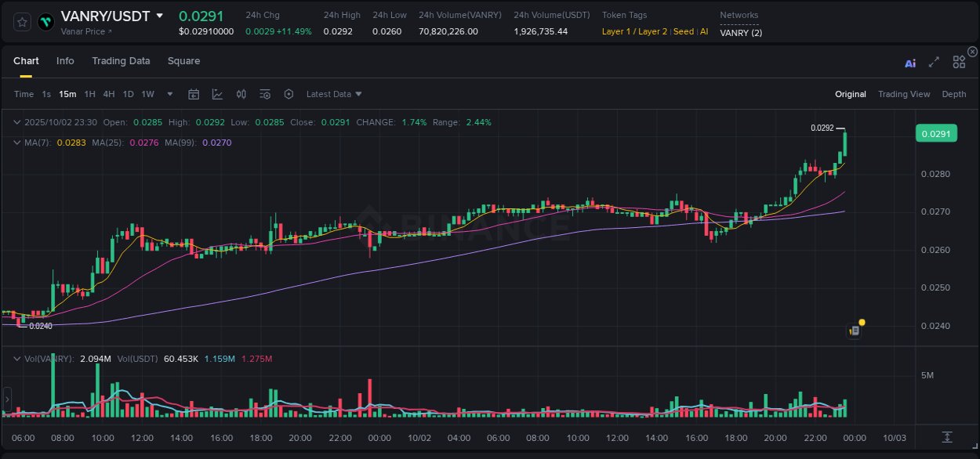
Task: Switch to the Trading Data tab
Action: pyautogui.click(x=121, y=60)
